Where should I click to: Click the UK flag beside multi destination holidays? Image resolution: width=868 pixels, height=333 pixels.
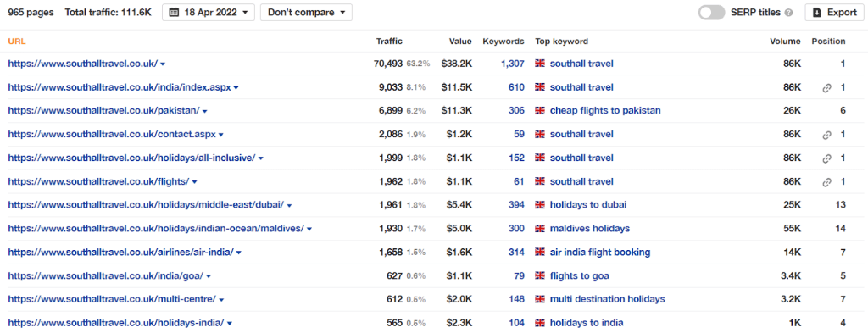tap(540, 299)
